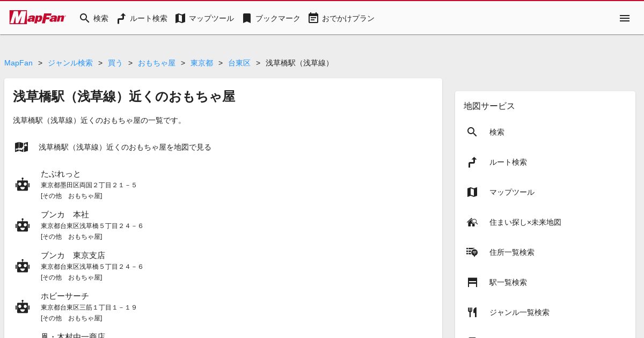
Task: Click the magnifier icon in top navigation
Action: [x=85, y=18]
